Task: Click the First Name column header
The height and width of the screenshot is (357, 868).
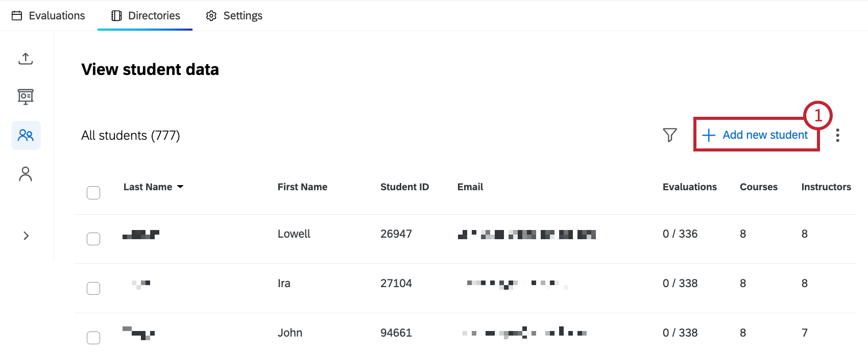Action: coord(302,187)
